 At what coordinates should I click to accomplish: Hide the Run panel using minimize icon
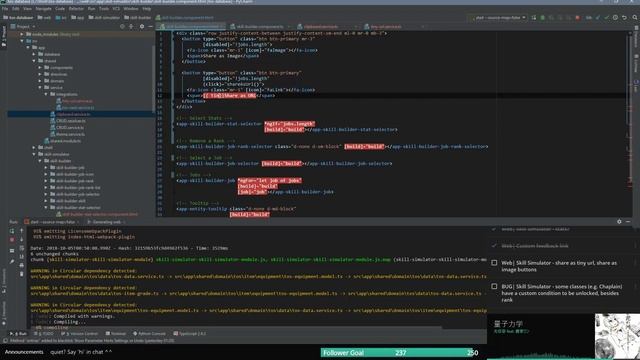(628, 222)
